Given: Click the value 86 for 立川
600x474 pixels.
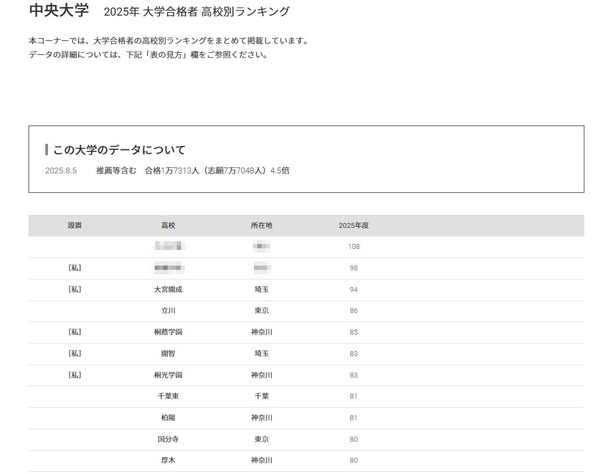Looking at the screenshot, I should pos(354,311).
